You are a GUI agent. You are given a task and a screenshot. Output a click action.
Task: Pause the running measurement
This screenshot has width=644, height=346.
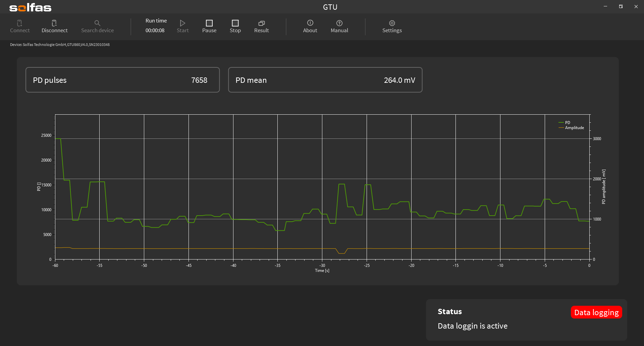pos(209,26)
